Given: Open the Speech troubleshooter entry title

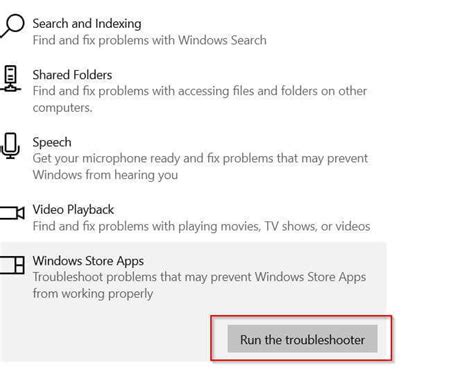Looking at the screenshot, I should (52, 142).
